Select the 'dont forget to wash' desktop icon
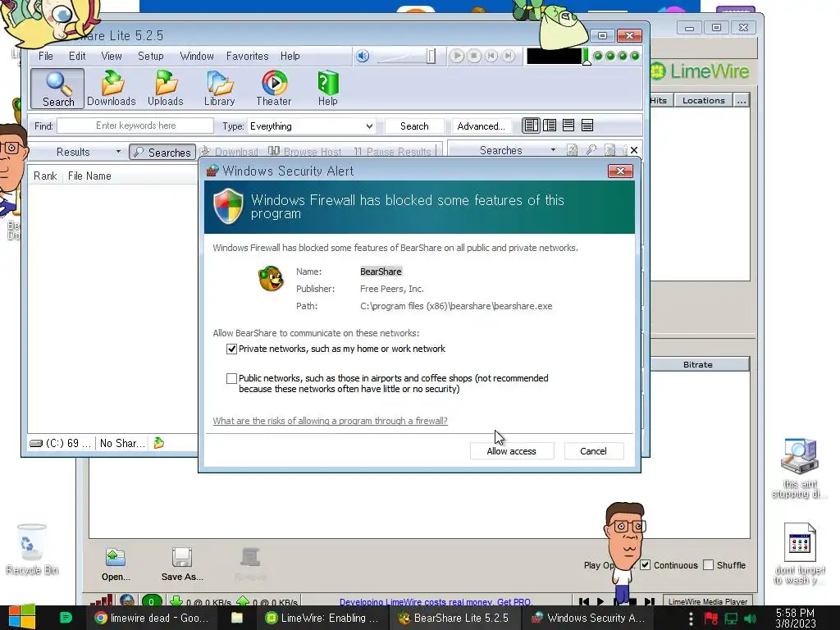The height and width of the screenshot is (630, 840). tap(799, 554)
